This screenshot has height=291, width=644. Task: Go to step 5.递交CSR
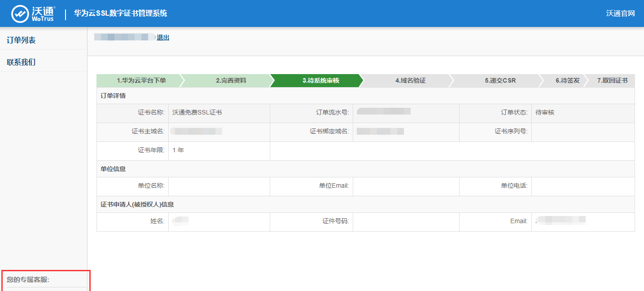click(500, 81)
